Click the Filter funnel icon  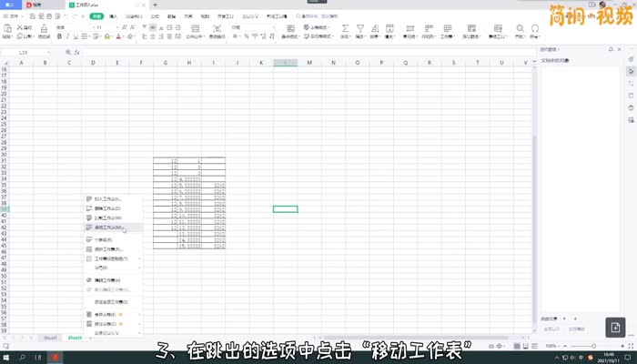360,28
